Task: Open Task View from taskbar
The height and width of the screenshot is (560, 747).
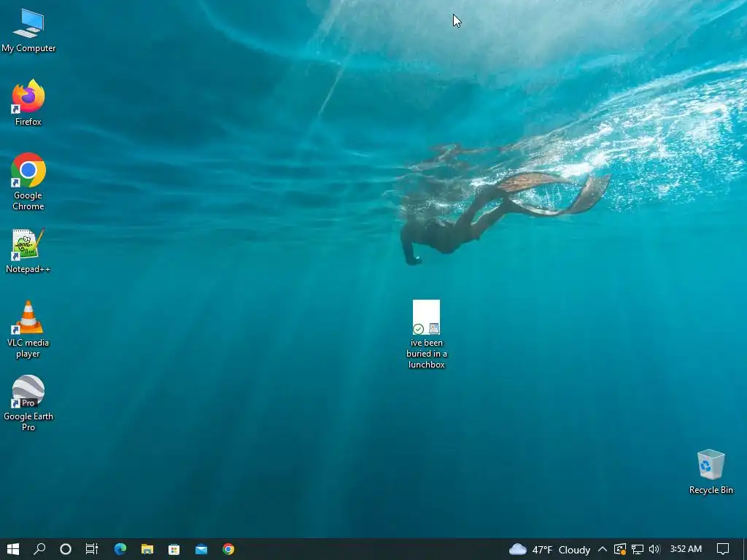Action: pos(91,549)
